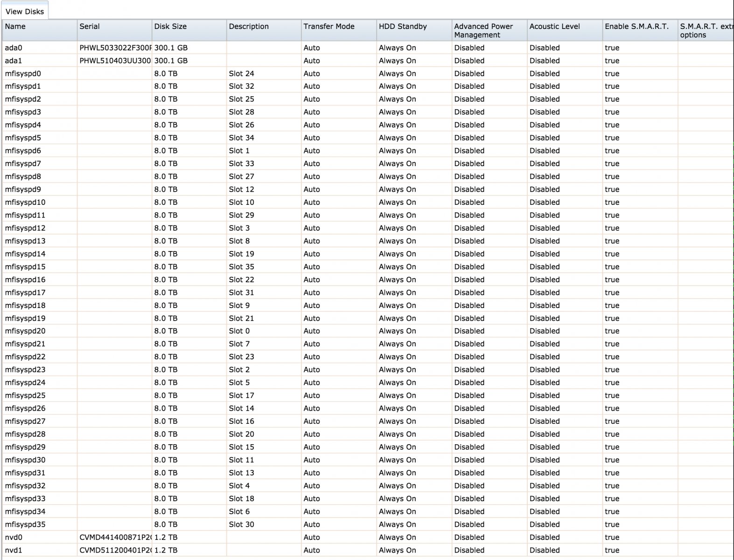The image size is (734, 560).
Task: Open the View Disks tab
Action: click(x=25, y=12)
